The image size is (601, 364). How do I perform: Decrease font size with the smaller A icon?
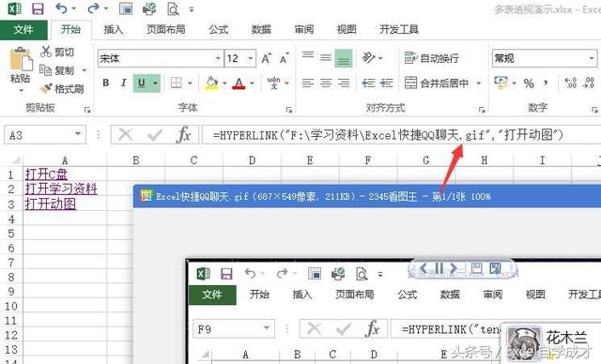click(284, 58)
